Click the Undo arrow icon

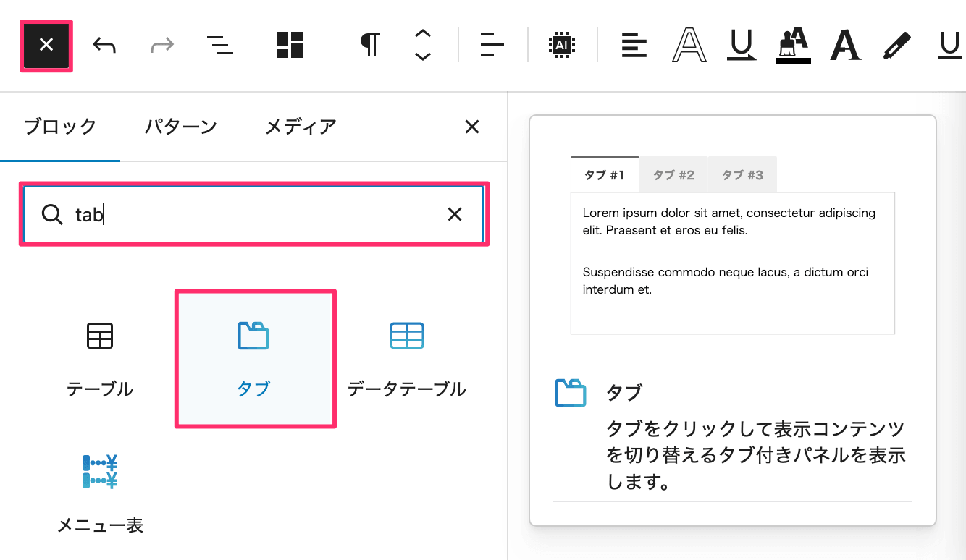pyautogui.click(x=104, y=46)
